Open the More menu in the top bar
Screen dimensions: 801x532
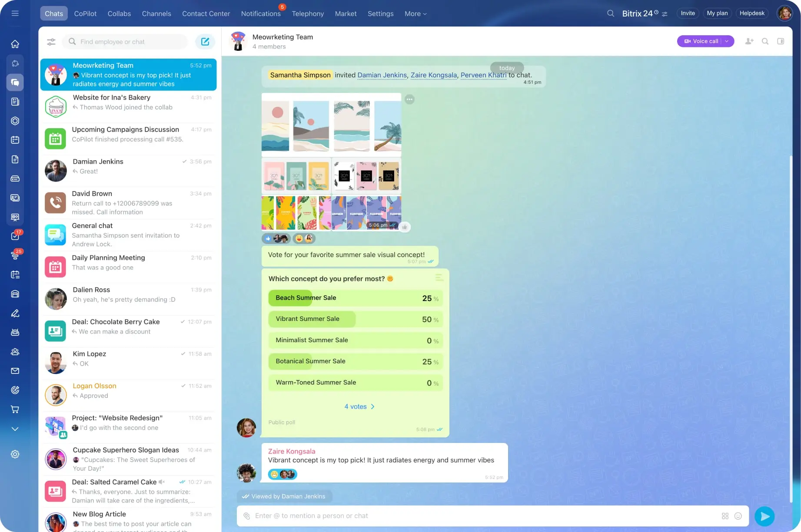point(415,13)
